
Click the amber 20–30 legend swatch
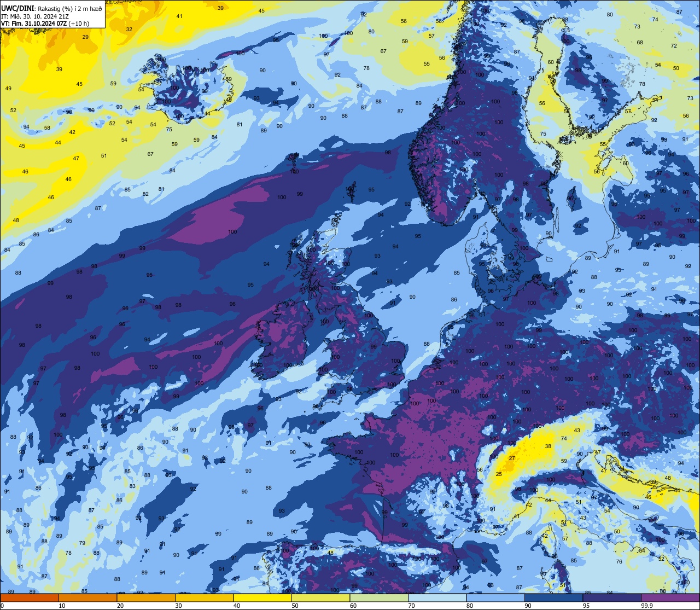pos(146,597)
